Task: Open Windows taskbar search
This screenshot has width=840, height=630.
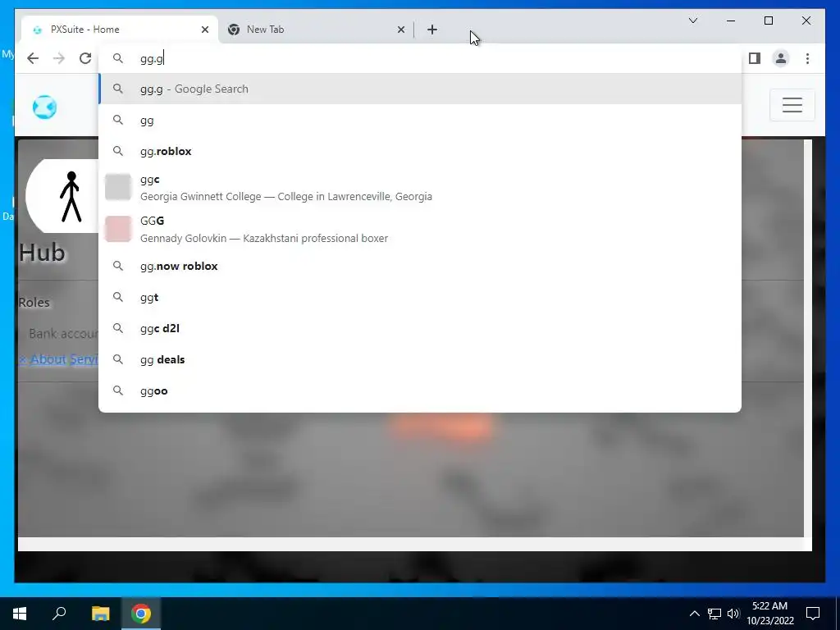Action: (x=59, y=614)
